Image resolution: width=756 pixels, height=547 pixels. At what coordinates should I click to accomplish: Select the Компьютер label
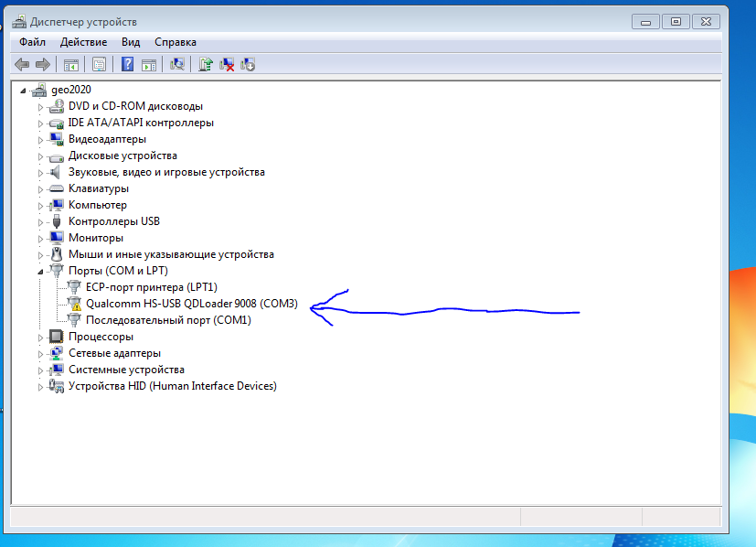coord(98,205)
